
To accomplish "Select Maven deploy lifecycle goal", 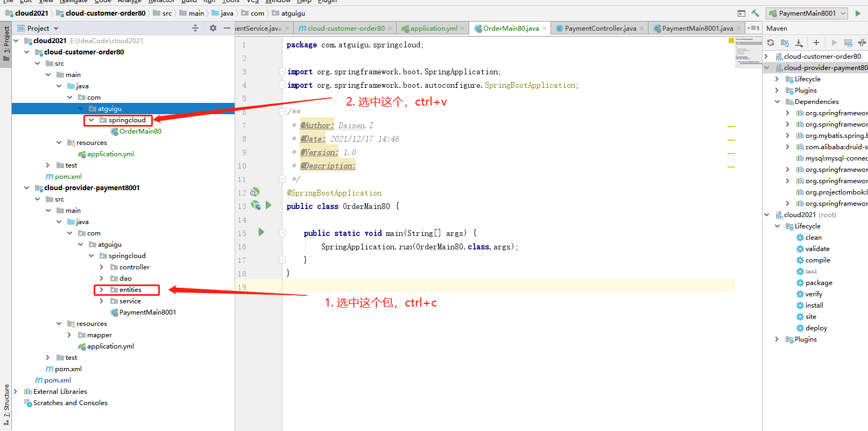I will [811, 328].
